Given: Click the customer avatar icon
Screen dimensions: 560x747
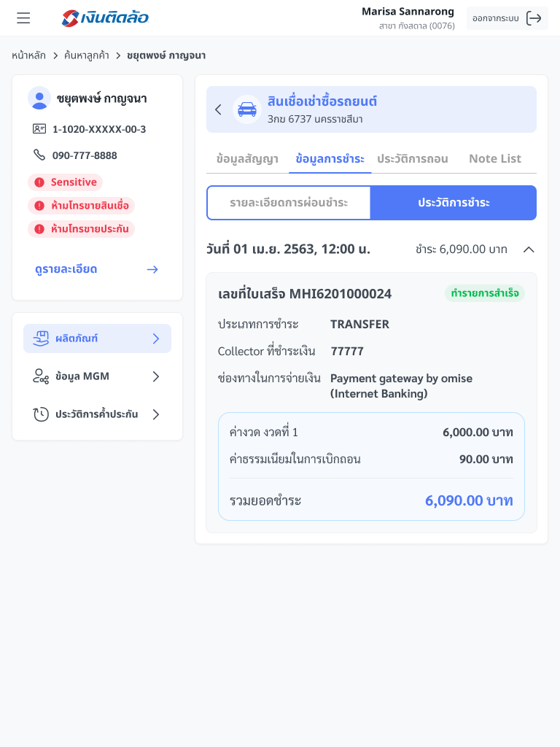Looking at the screenshot, I should tap(39, 98).
